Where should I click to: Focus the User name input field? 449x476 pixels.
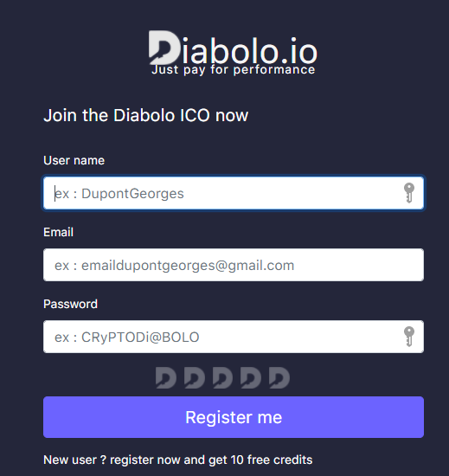tap(234, 193)
